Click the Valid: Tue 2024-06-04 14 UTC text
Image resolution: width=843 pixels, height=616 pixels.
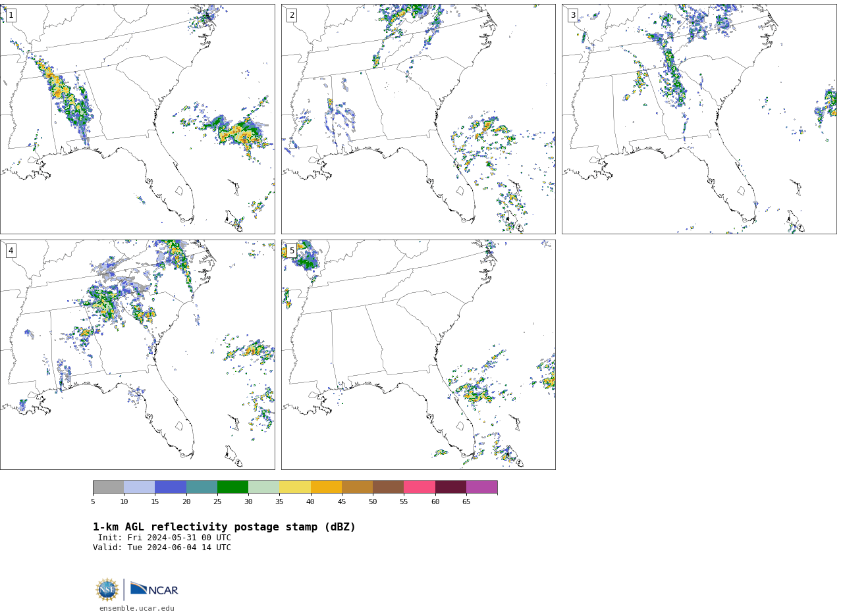click(x=162, y=548)
